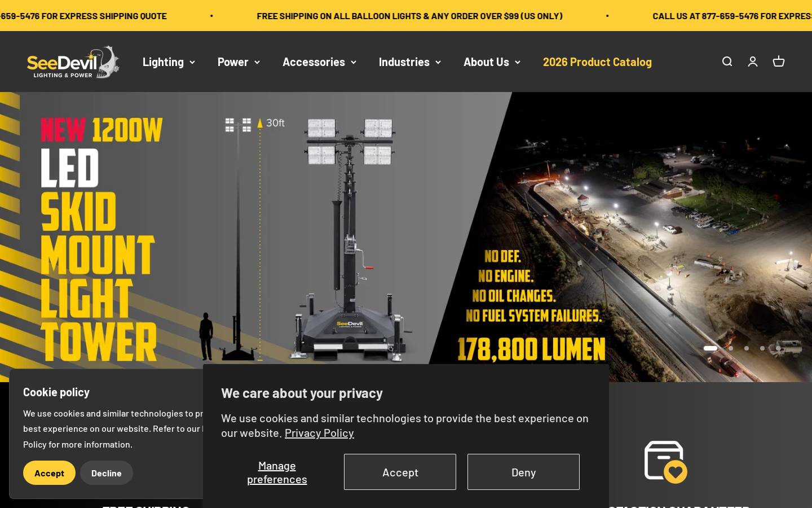Image resolution: width=812 pixels, height=508 pixels.
Task: Expand the Industries menu
Action: pos(409,62)
